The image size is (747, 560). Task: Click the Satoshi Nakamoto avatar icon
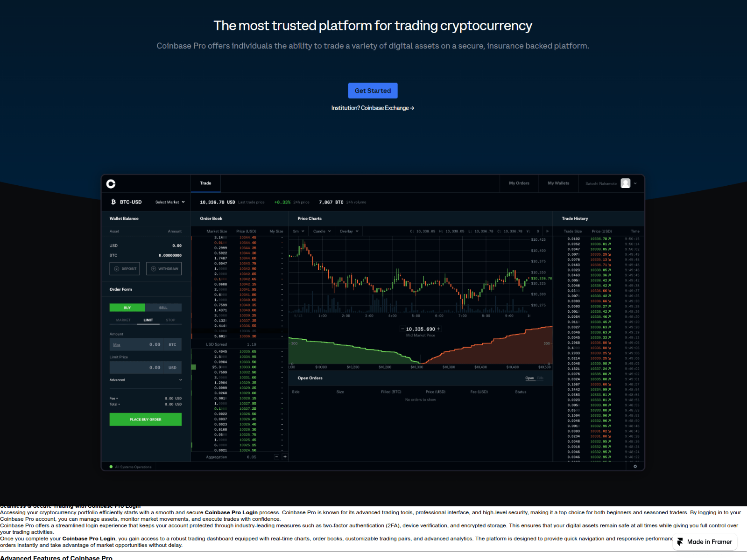(626, 183)
